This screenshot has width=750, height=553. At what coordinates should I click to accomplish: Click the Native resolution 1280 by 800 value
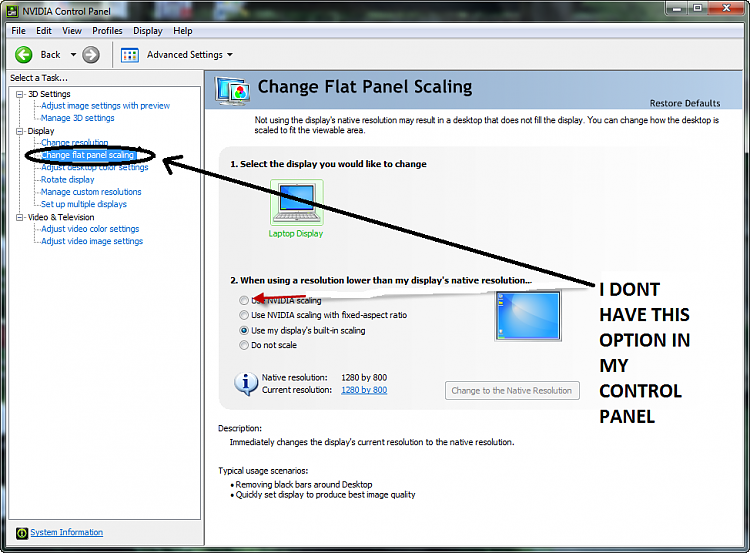pyautogui.click(x=364, y=378)
